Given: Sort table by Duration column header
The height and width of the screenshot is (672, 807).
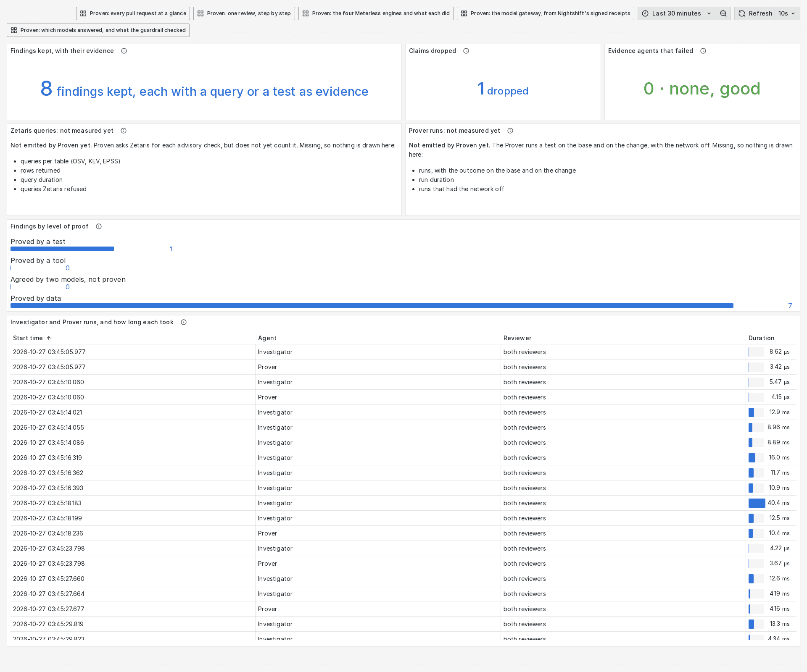Looking at the screenshot, I should (761, 338).
